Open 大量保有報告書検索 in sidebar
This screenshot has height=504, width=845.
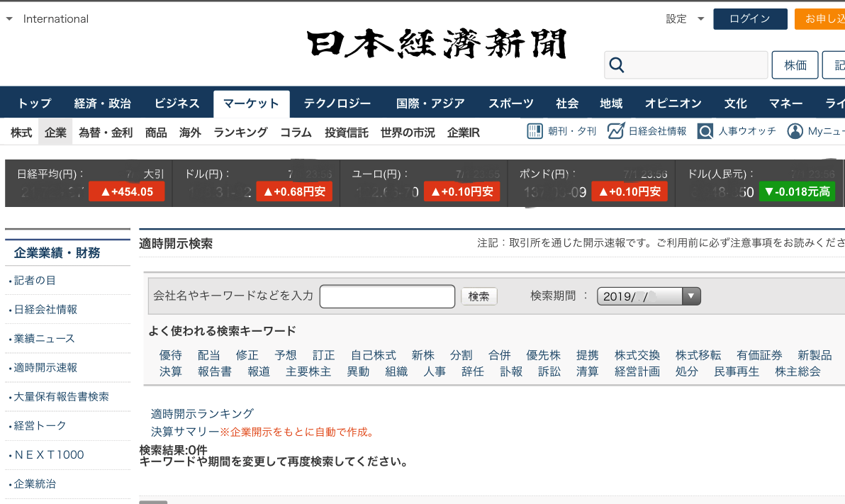(x=61, y=397)
